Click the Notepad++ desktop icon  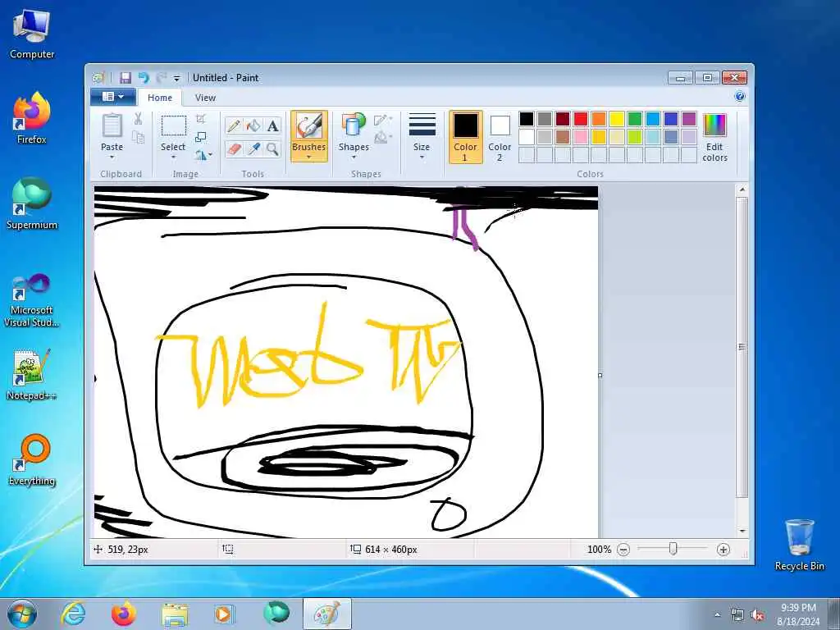[x=32, y=374]
